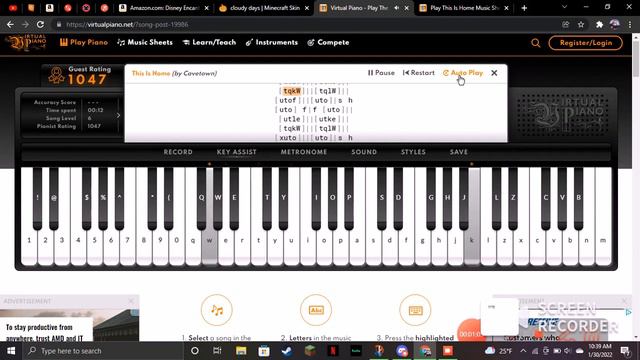Open the Chrome three-dot menu
The height and width of the screenshot is (360, 640).
pyautogui.click(x=630, y=24)
